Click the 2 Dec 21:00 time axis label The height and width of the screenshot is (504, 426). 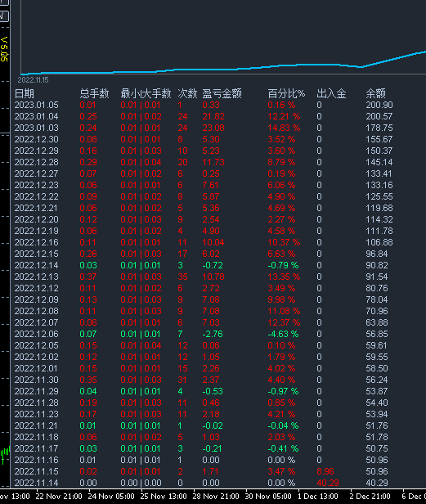pos(370,497)
